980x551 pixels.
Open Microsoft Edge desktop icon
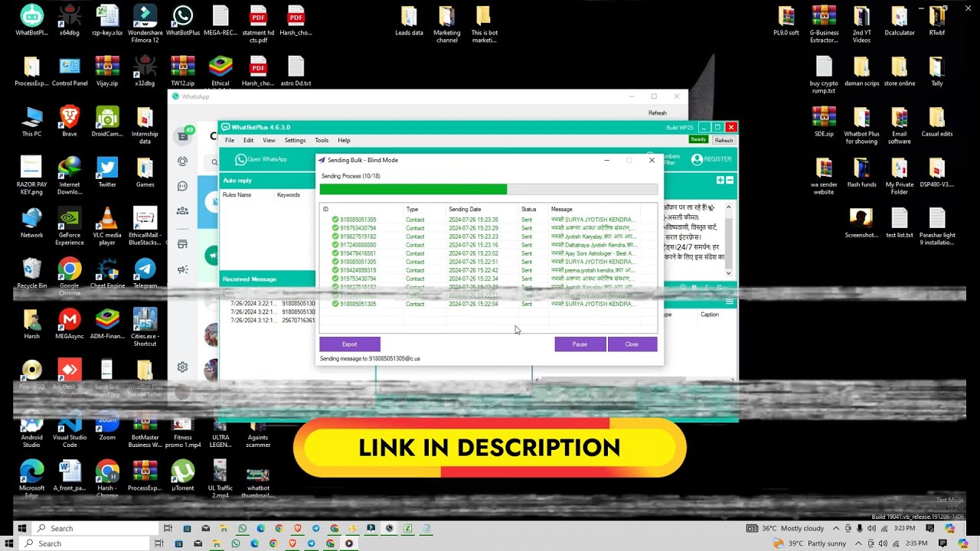31,478
